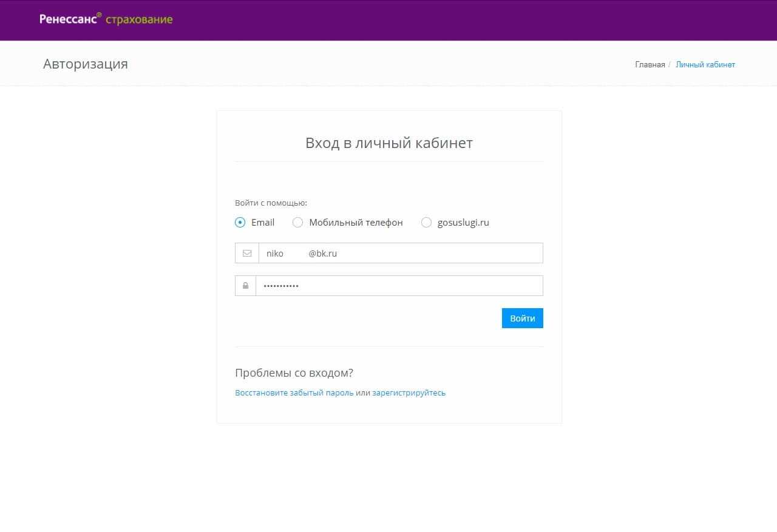The width and height of the screenshot is (777, 532).
Task: Go to Главная in the breadcrumb
Action: (x=650, y=65)
